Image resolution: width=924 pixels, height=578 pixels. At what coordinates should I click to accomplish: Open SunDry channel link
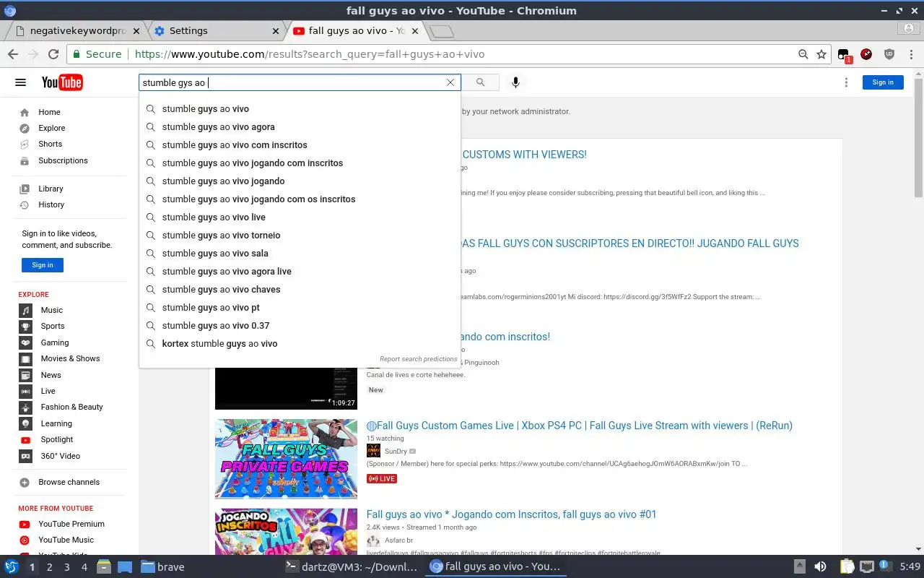[396, 452]
